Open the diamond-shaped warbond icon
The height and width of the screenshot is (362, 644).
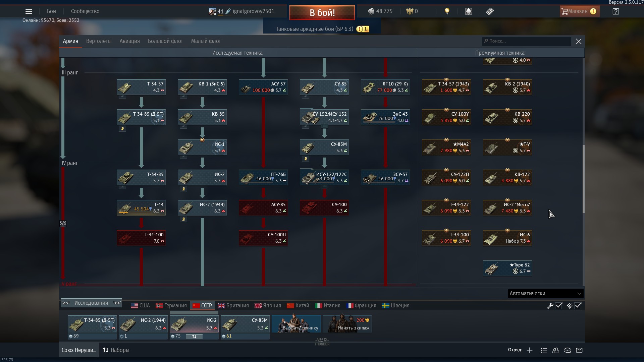[x=469, y=11]
